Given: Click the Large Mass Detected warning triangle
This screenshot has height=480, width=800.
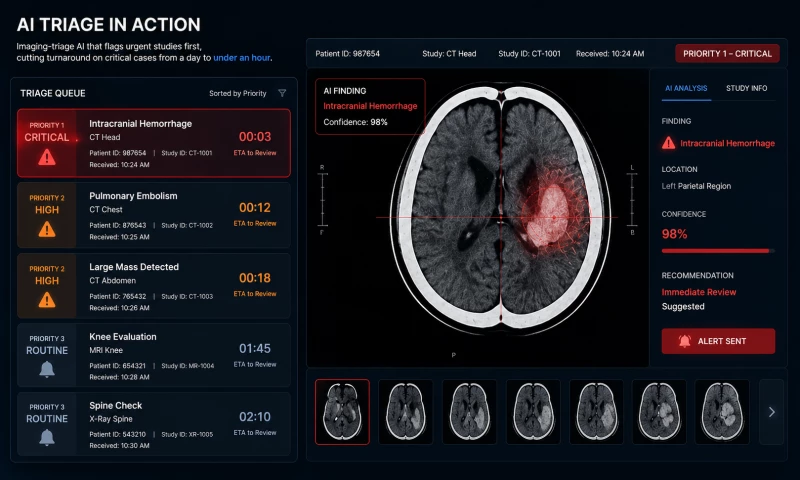Looking at the screenshot, I should pos(47,299).
